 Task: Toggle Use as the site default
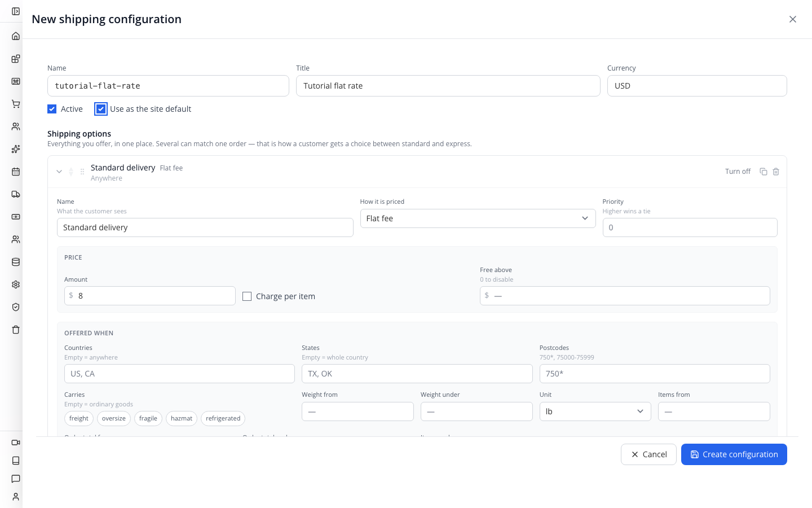coord(101,109)
